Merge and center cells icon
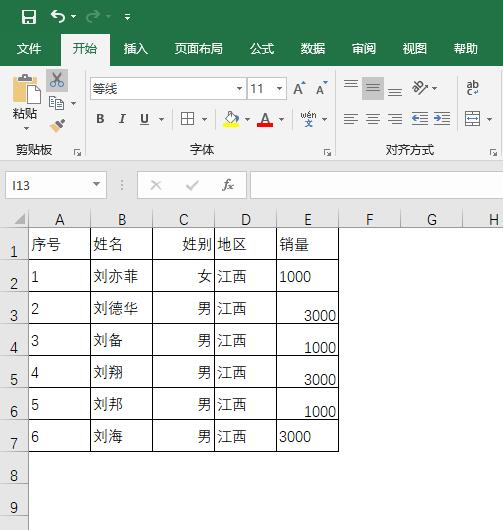The image size is (503, 530). pos(472,119)
